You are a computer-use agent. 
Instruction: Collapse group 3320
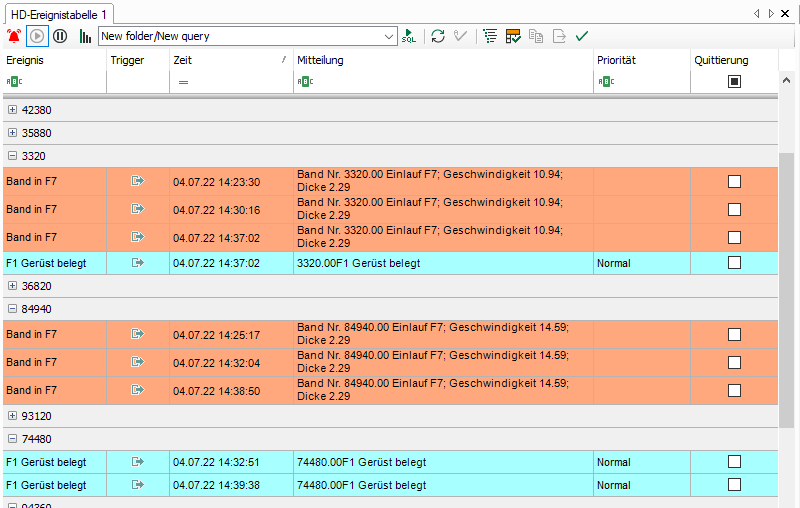pyautogui.click(x=13, y=156)
